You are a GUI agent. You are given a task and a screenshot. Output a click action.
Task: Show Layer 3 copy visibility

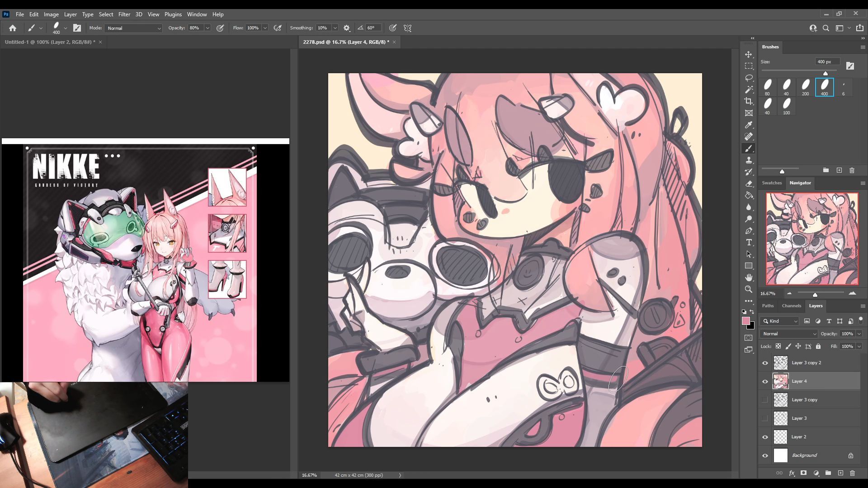coord(765,400)
